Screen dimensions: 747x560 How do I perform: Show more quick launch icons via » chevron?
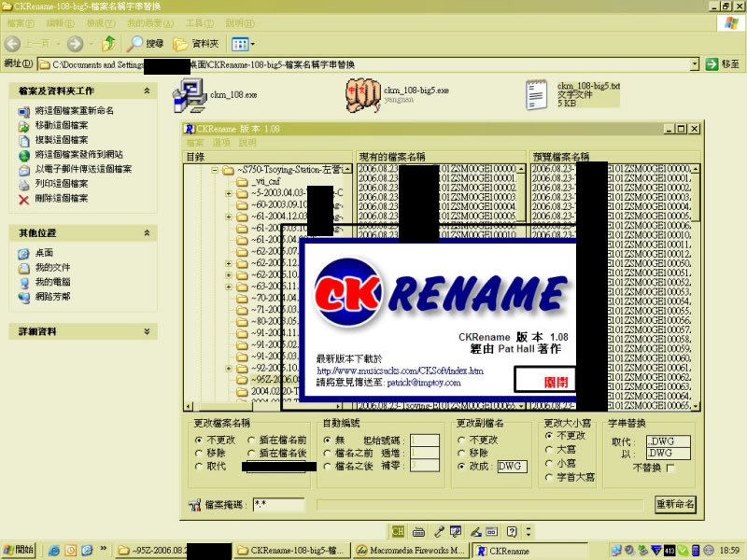(103, 549)
